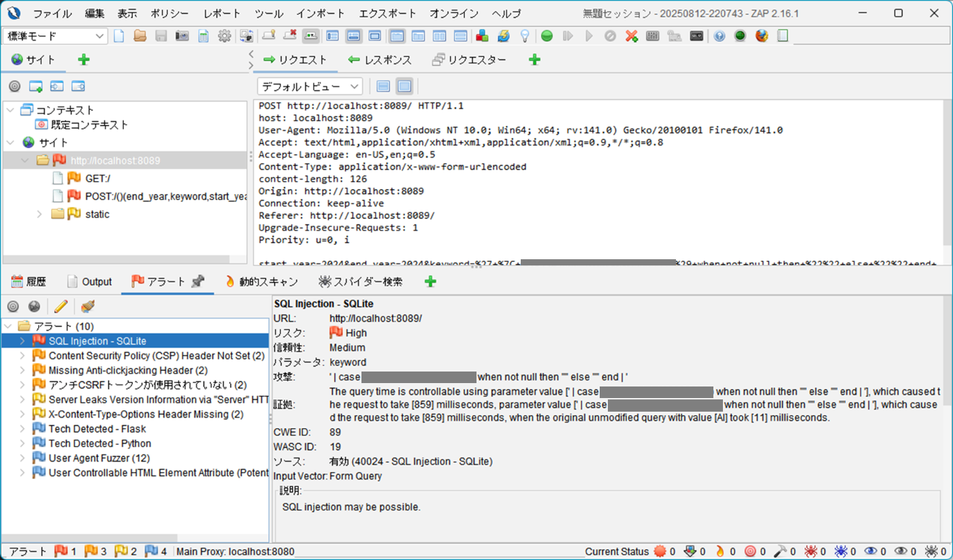This screenshot has width=953, height=560.
Task: Click the blue question mark help icon
Action: [720, 36]
